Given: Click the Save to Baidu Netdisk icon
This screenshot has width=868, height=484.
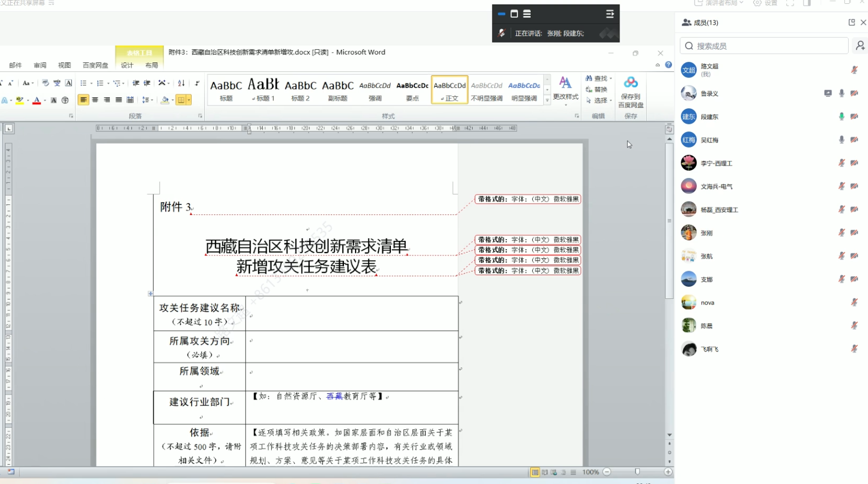Looking at the screenshot, I should point(631,83).
